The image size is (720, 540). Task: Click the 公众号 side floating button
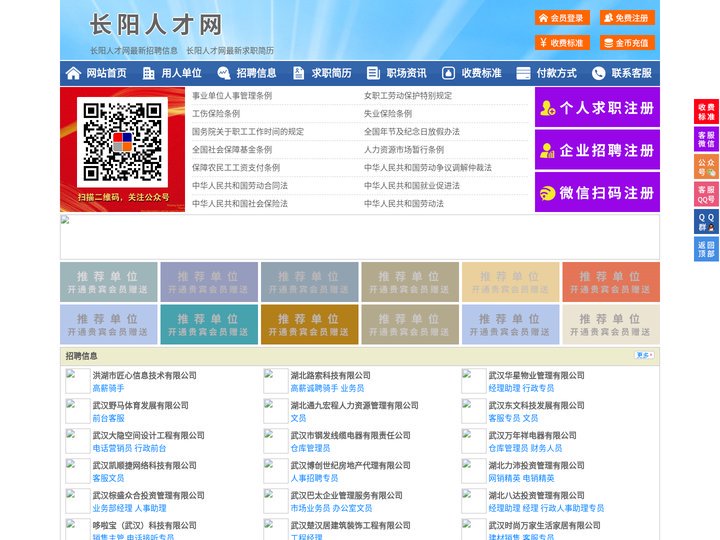tap(706, 167)
